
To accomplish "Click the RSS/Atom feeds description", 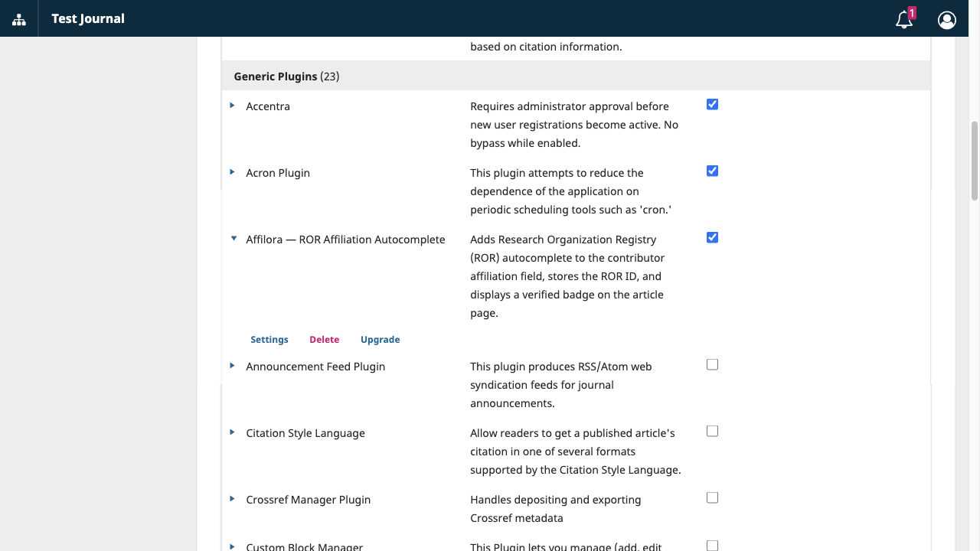I will coord(561,385).
